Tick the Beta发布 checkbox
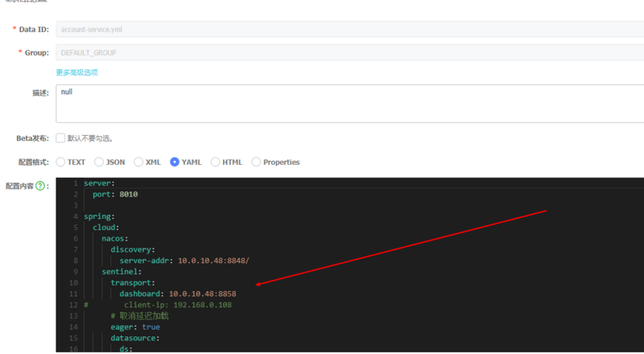644x354 pixels. pyautogui.click(x=60, y=138)
